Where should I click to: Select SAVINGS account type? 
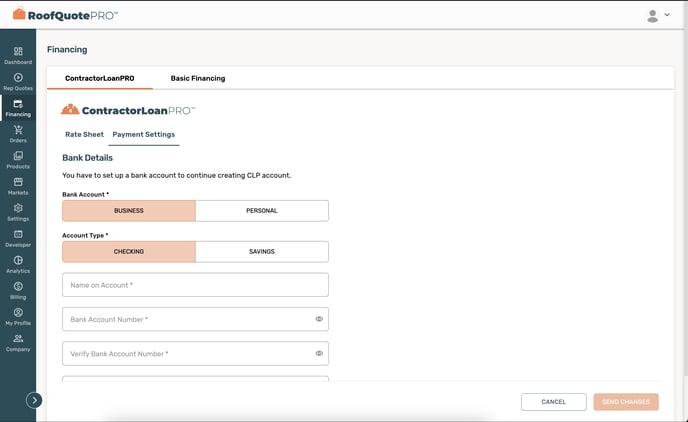tap(262, 251)
